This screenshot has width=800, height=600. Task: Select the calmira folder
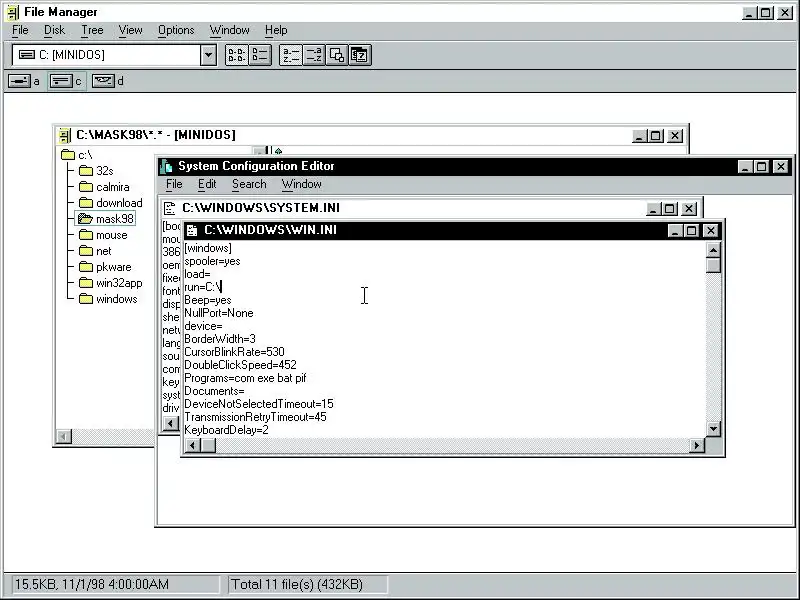pos(105,187)
